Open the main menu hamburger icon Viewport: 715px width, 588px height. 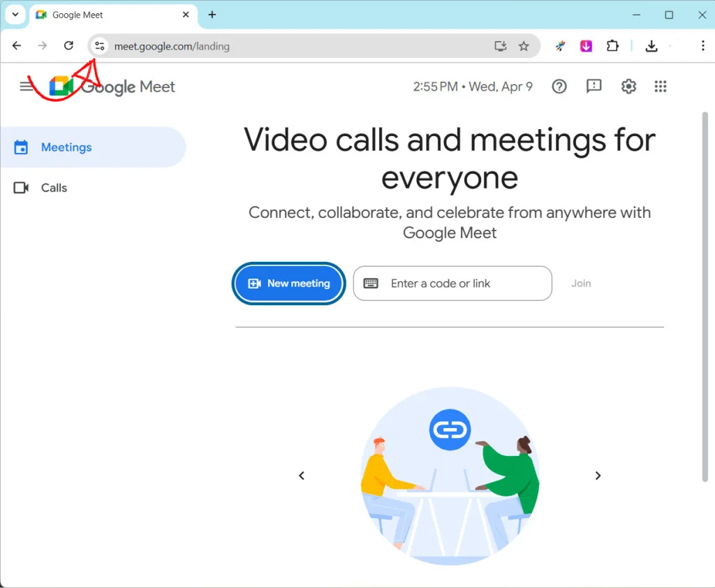click(x=27, y=86)
